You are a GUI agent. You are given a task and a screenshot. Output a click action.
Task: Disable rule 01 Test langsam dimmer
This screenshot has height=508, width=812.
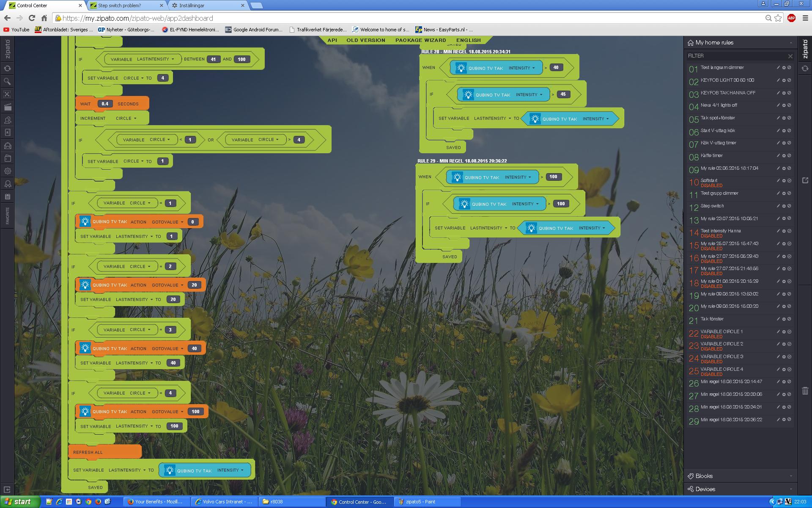tap(789, 67)
